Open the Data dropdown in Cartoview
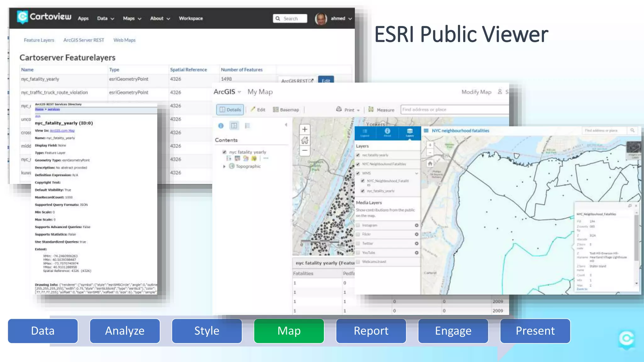 [x=105, y=19]
